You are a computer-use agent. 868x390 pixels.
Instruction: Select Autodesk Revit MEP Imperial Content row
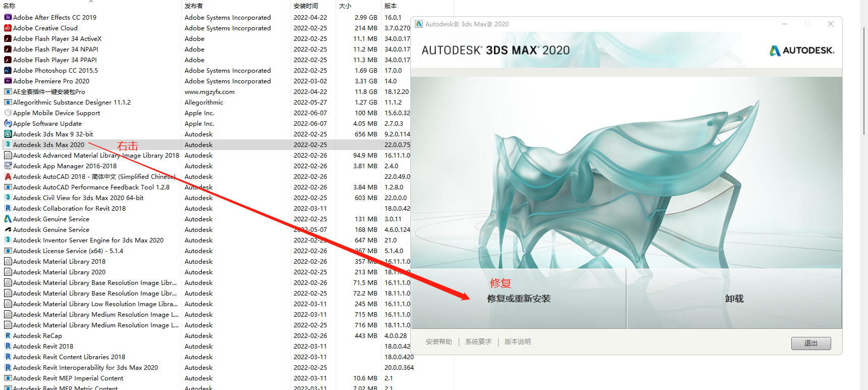(x=227, y=378)
